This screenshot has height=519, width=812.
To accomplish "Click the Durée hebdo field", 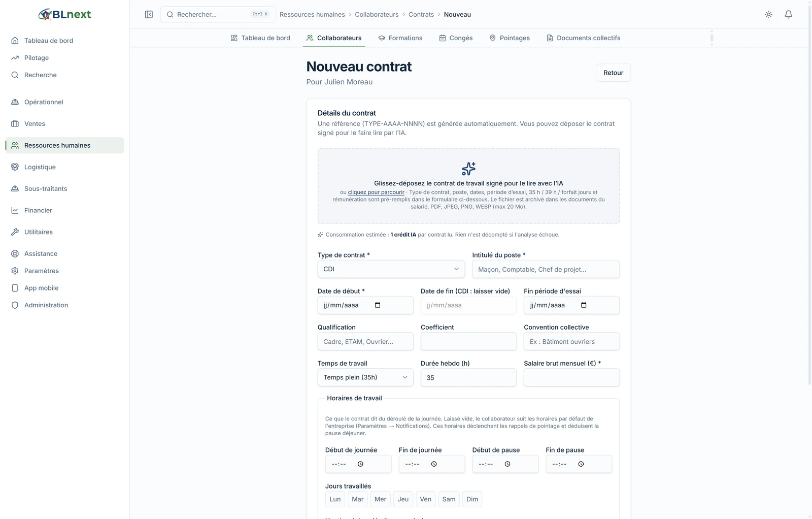I will (x=468, y=377).
